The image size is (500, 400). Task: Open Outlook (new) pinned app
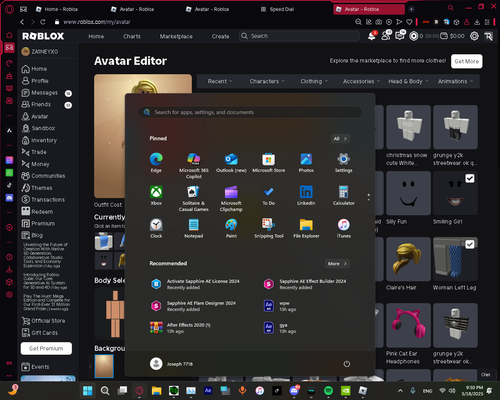coord(231,163)
